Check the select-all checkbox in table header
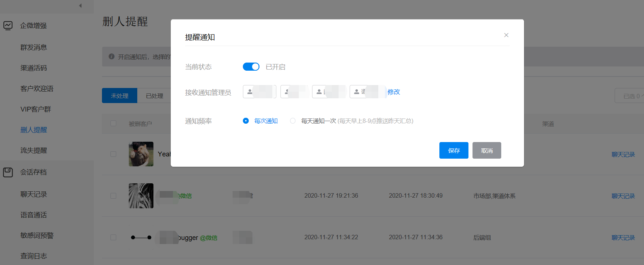Screen dimensions: 644x265 tap(113, 123)
